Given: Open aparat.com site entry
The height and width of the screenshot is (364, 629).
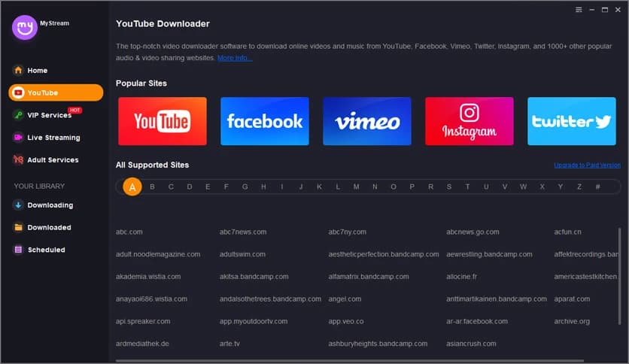Looking at the screenshot, I should pyautogui.click(x=572, y=299).
